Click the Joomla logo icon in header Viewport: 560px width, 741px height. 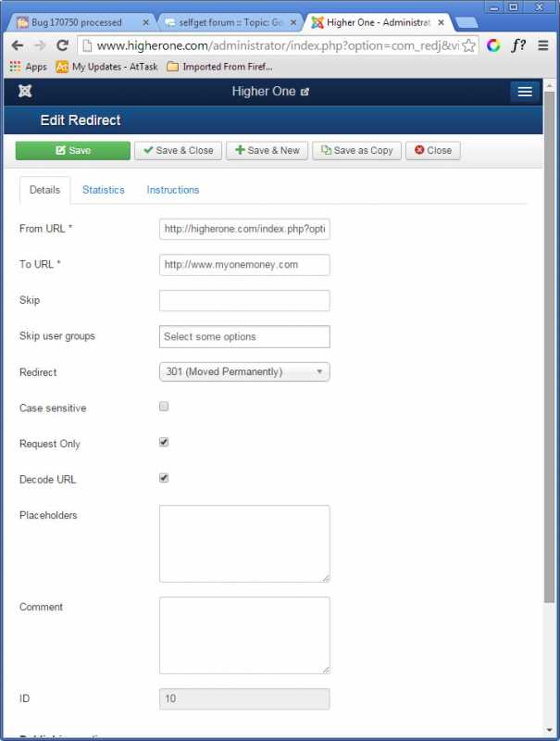coord(25,91)
